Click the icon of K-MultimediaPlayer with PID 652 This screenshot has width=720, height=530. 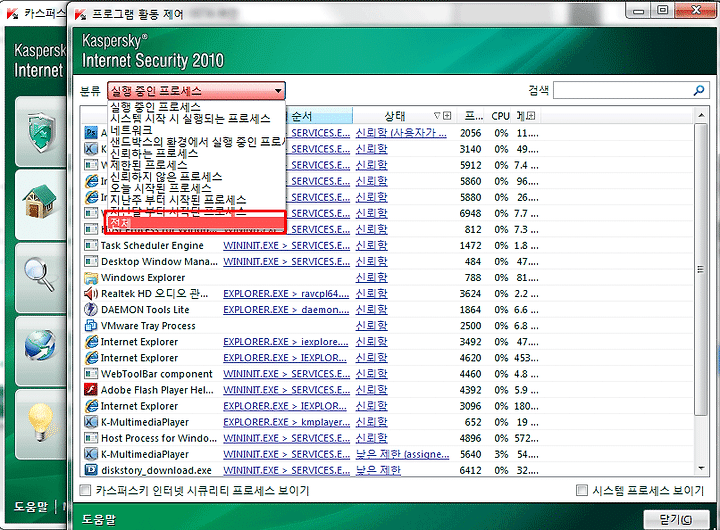pyautogui.click(x=91, y=422)
